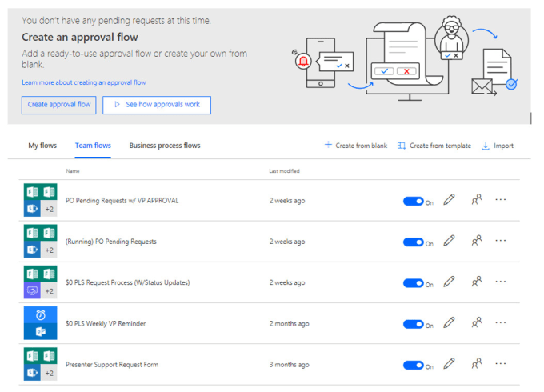The width and height of the screenshot is (544, 392).
Task: Turn off (Running) PO Pending Requests flow
Action: point(414,242)
